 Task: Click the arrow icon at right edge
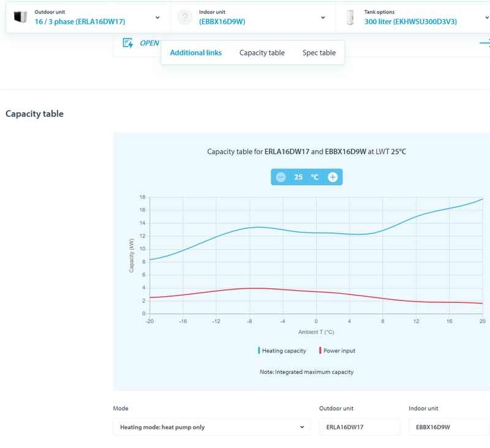coord(484,43)
